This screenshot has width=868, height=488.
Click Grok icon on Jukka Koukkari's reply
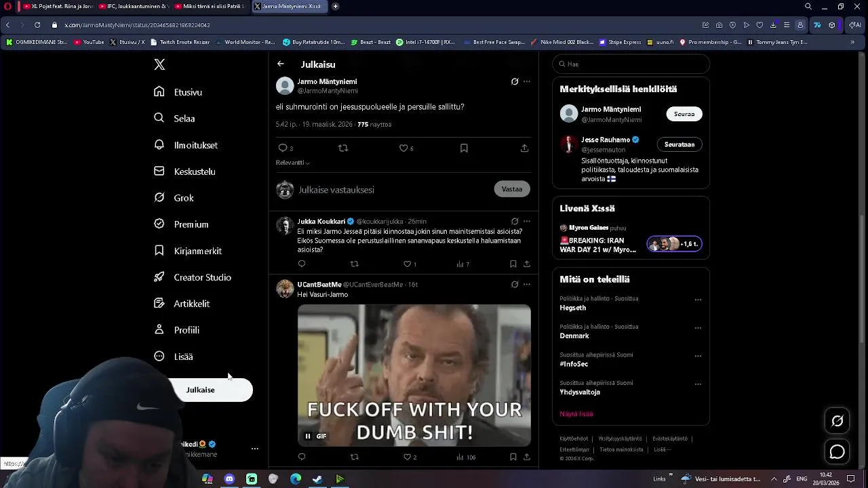point(515,221)
